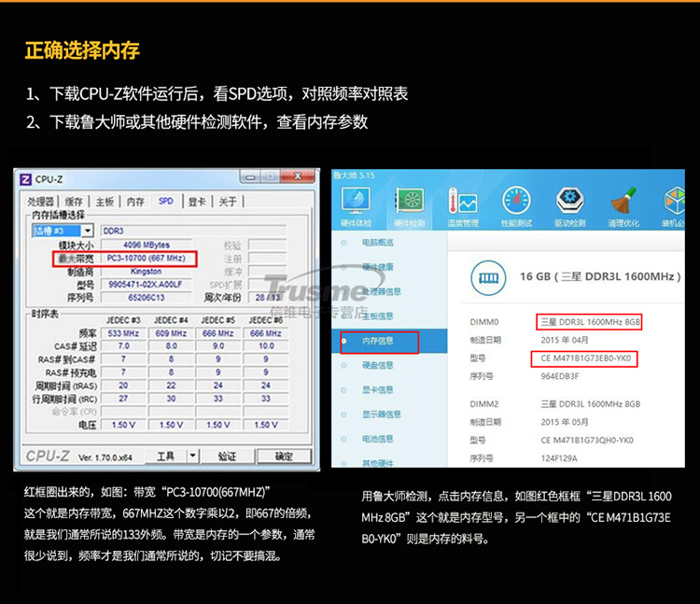
Task: Switch to the 缓存 tab in CPU-Z
Action: [74, 202]
